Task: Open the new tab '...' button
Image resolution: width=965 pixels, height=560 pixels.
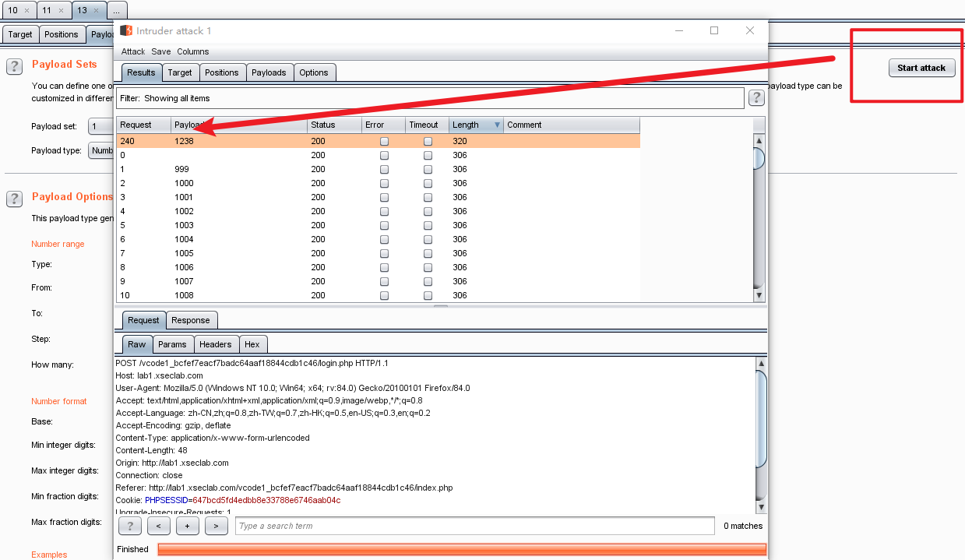Action: [x=116, y=10]
